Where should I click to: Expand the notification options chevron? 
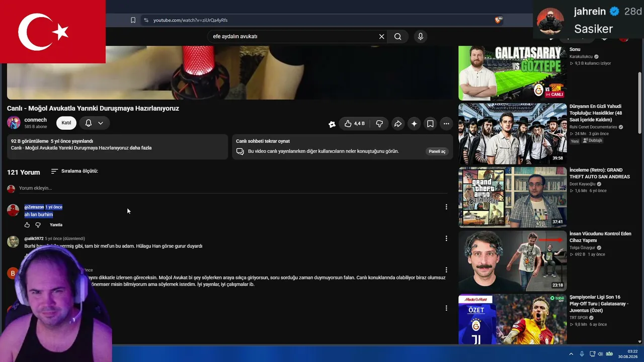tap(101, 123)
